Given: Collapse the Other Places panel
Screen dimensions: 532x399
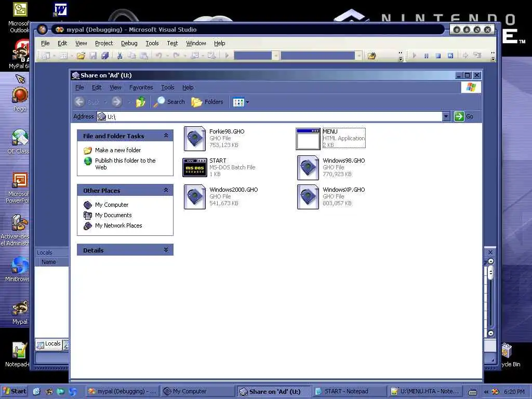Looking at the screenshot, I should coord(166,190).
